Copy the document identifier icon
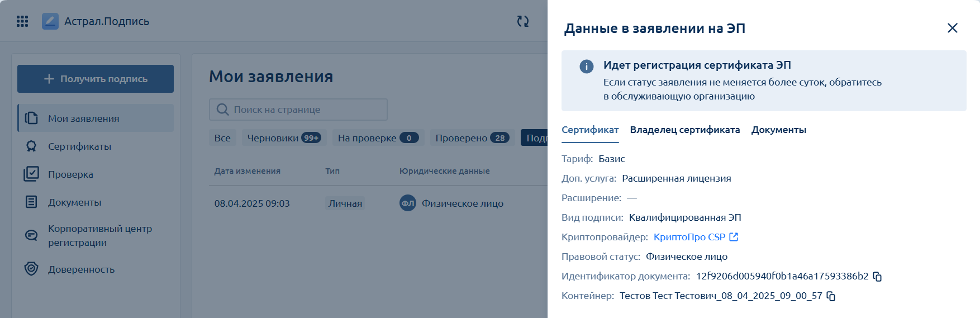The width and height of the screenshot is (980, 318). tap(877, 277)
